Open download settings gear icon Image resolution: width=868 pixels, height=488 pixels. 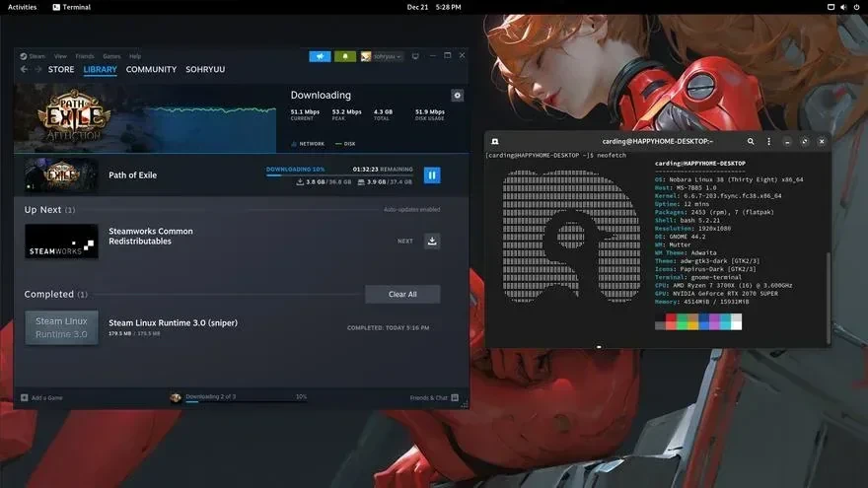pos(457,96)
